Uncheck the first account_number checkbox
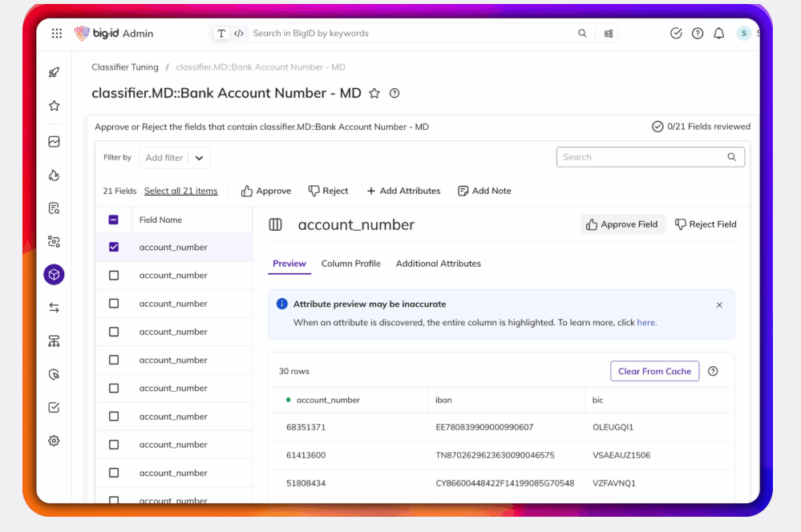 point(114,248)
